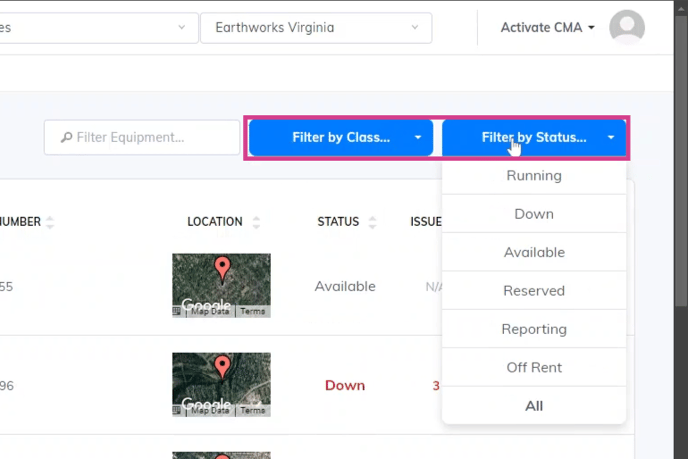Select All in status filter
This screenshot has width=688, height=459.
click(x=534, y=406)
